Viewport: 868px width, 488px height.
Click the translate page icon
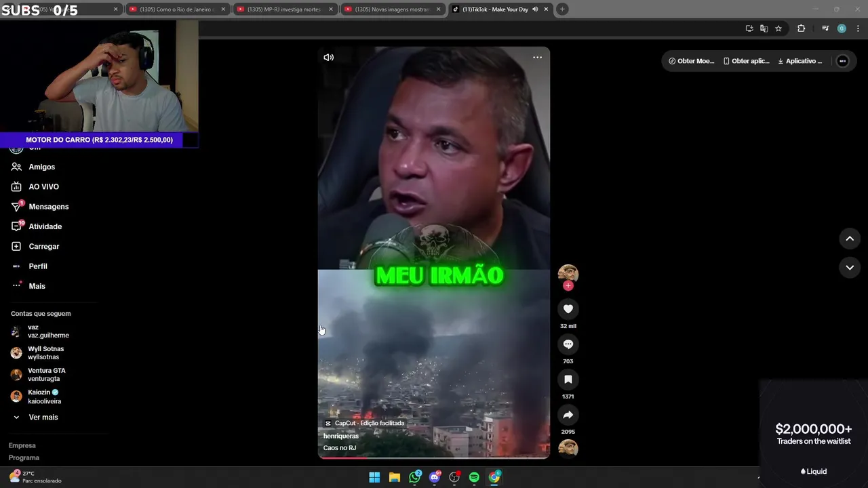point(764,28)
